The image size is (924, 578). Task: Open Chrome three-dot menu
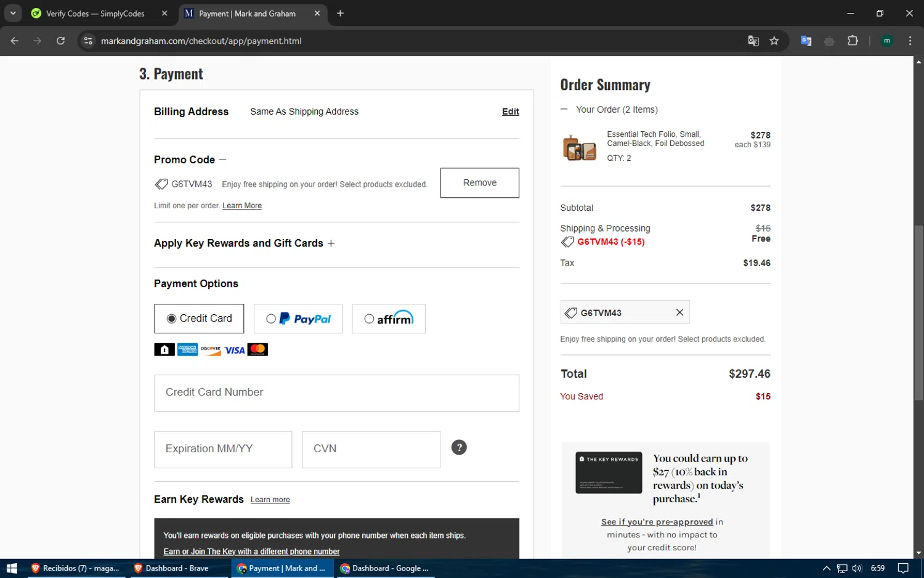pyautogui.click(x=910, y=41)
